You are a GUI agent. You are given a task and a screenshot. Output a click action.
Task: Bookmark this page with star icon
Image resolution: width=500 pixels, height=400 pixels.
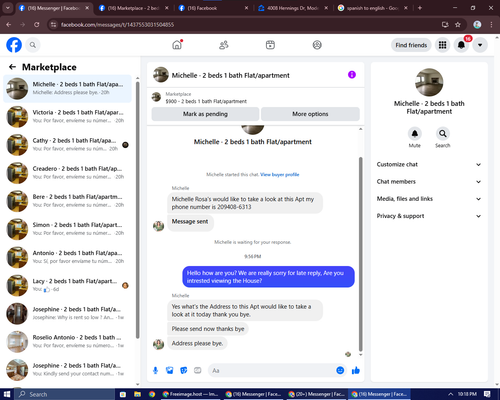click(x=458, y=24)
